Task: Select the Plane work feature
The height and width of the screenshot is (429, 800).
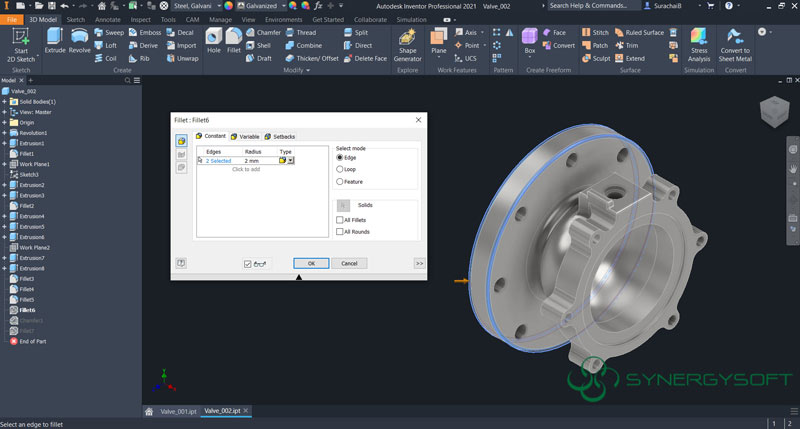Action: (x=438, y=42)
